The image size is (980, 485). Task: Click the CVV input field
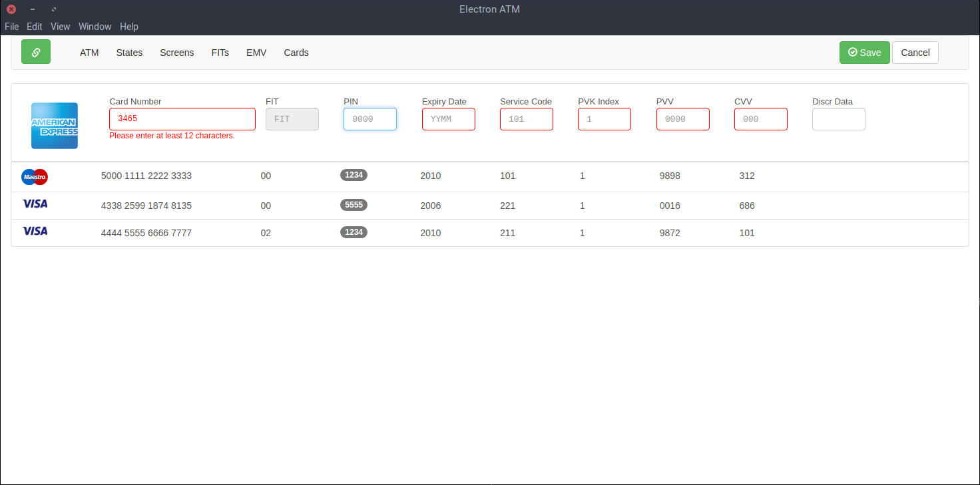pos(761,119)
